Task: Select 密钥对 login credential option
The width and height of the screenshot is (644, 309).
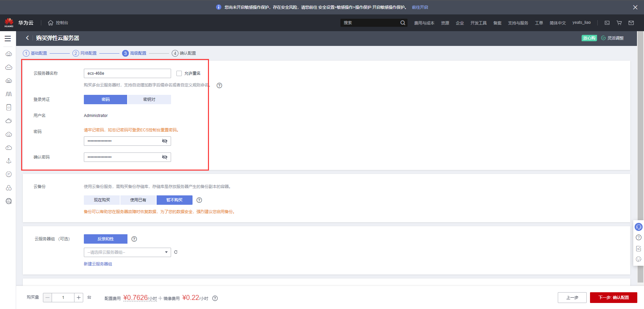Action: [x=149, y=100]
